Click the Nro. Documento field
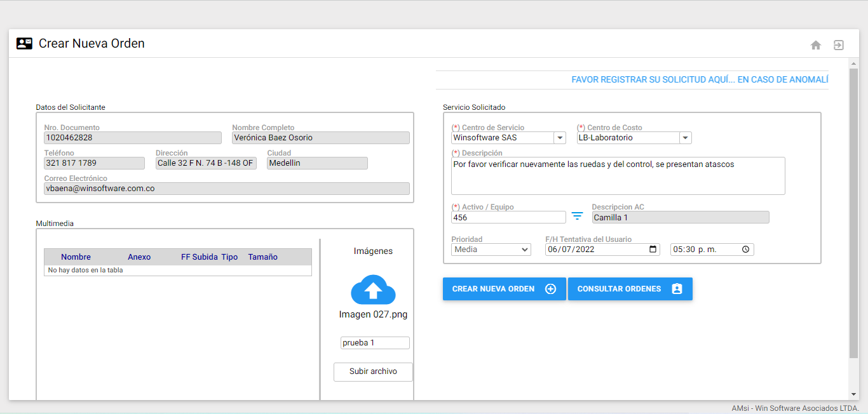This screenshot has width=868, height=414. pos(133,138)
